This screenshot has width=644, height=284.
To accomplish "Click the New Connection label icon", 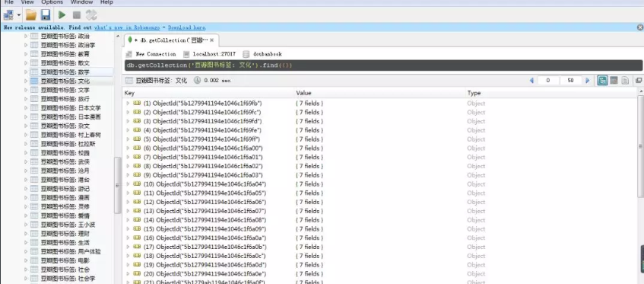I will click(129, 54).
